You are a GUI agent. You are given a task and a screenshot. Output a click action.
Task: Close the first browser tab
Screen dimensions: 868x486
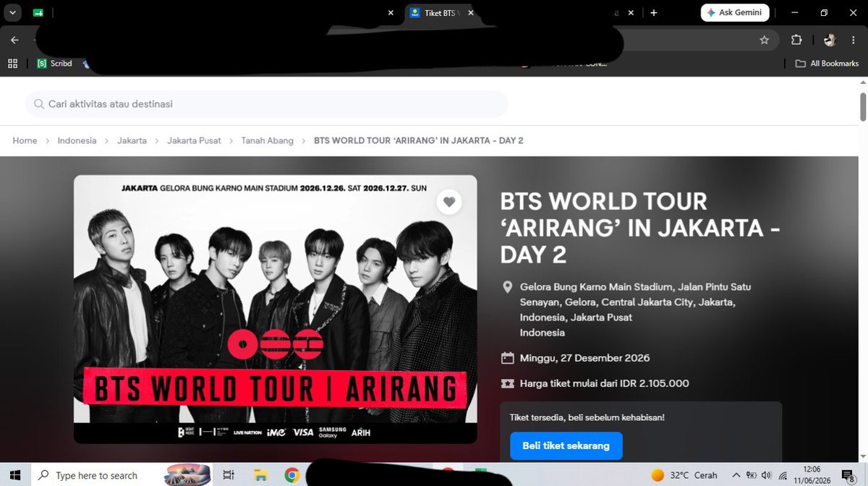(x=391, y=13)
